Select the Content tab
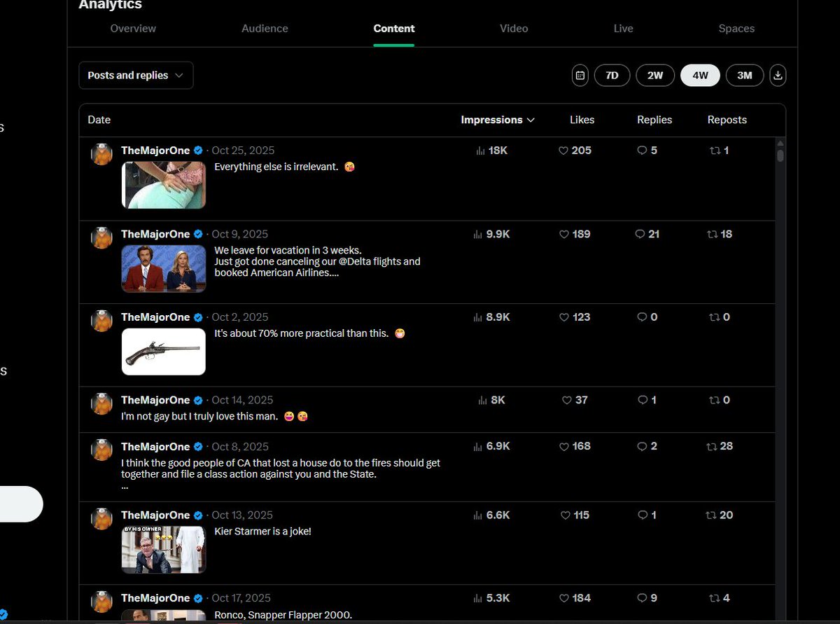Viewport: 840px width, 624px height. (394, 29)
